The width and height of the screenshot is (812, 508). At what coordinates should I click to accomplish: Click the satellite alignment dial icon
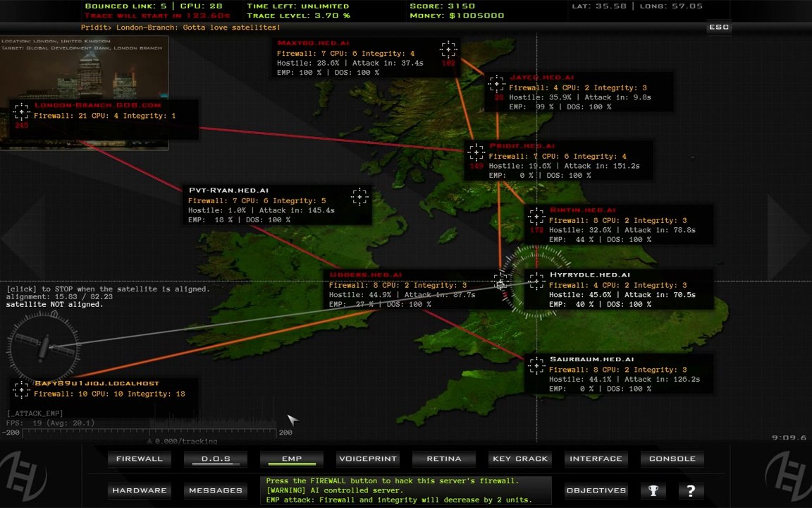tap(44, 346)
